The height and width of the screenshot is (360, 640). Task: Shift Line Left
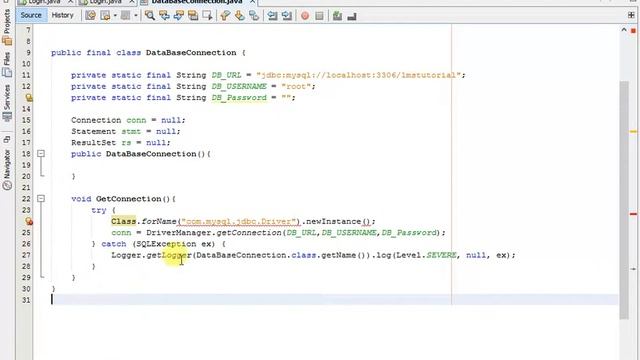coord(272,16)
